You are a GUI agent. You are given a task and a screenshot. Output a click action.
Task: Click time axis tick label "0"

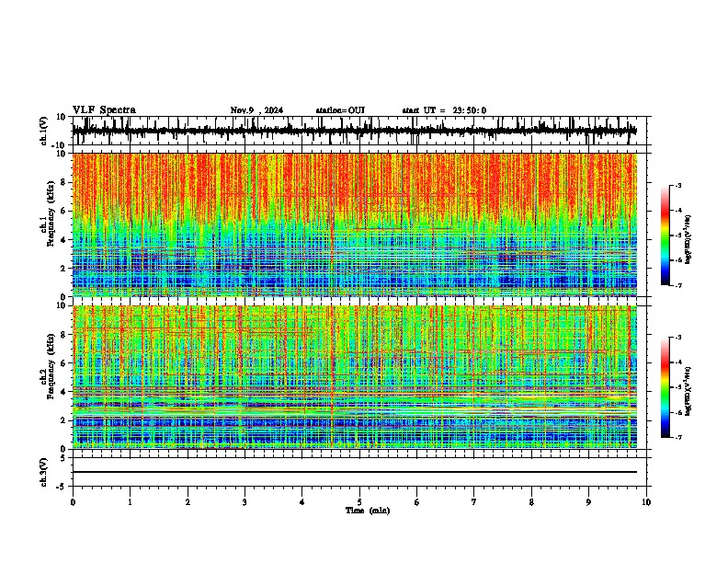click(73, 502)
